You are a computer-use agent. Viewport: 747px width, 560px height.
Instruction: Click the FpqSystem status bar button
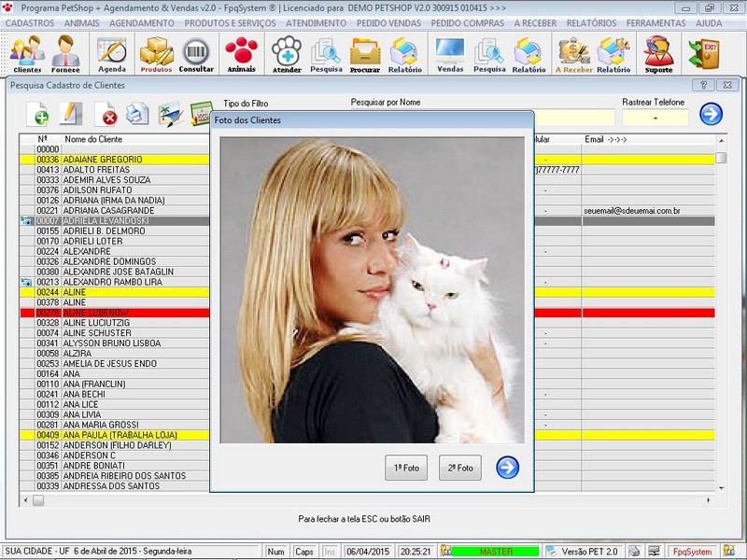[x=692, y=552]
